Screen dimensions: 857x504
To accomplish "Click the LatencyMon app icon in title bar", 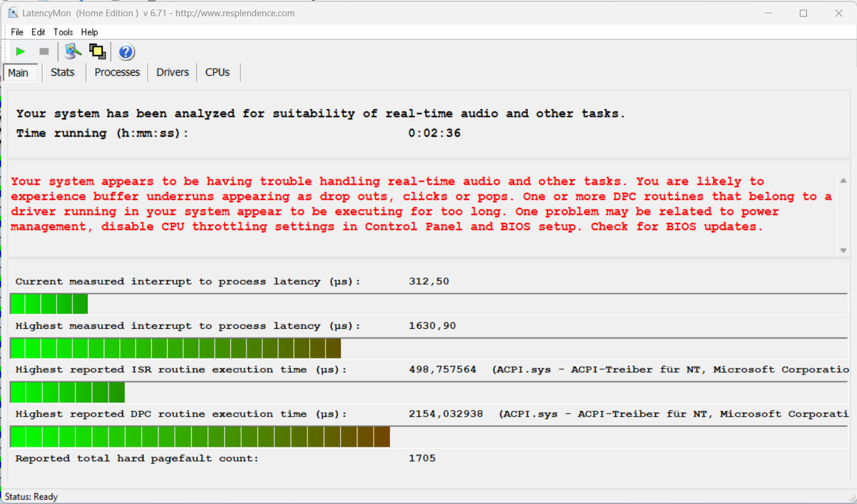I will point(13,13).
